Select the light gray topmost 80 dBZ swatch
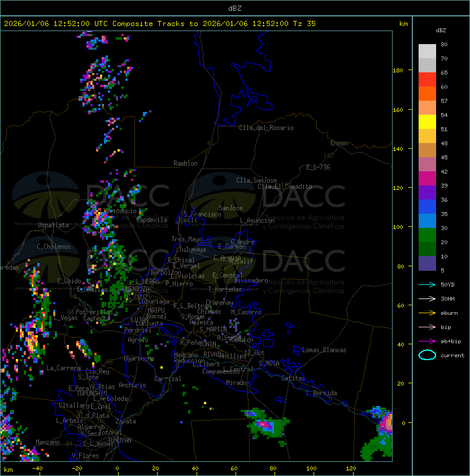 pyautogui.click(x=427, y=51)
